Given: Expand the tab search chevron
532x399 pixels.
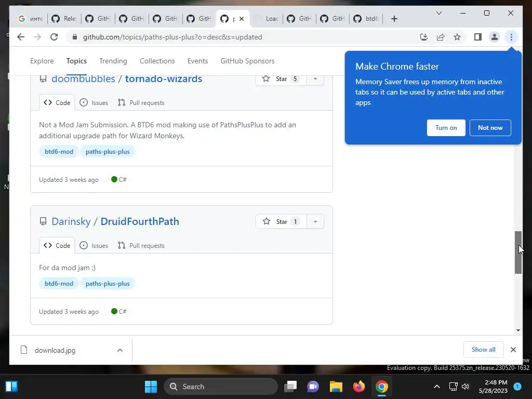Looking at the screenshot, I should [438, 13].
